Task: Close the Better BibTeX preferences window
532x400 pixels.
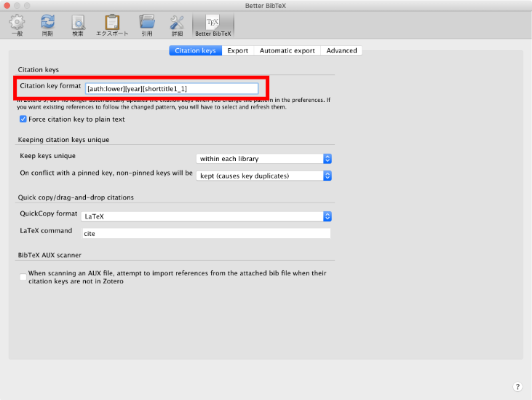Action: click(x=7, y=5)
